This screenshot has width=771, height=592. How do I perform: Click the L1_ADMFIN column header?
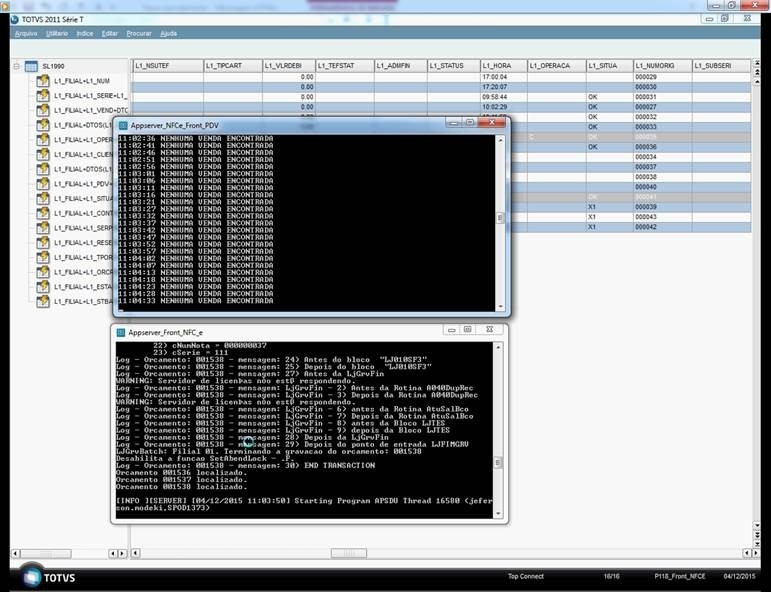pyautogui.click(x=401, y=65)
